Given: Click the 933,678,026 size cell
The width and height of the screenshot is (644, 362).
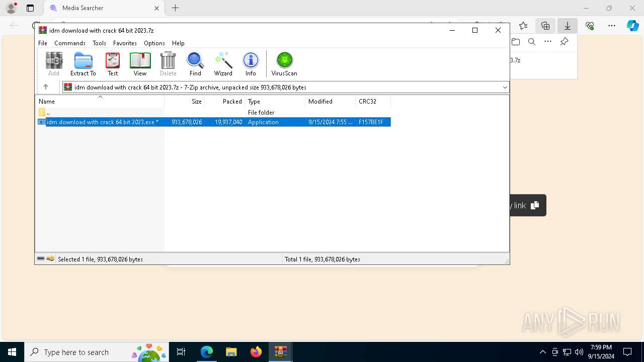Looking at the screenshot, I should pyautogui.click(x=187, y=122).
